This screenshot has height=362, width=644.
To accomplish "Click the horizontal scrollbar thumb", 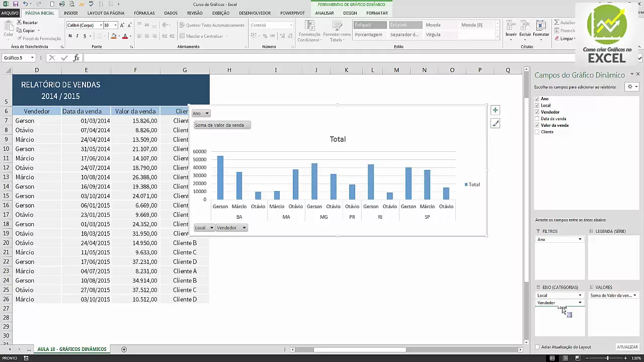I will click(360, 349).
